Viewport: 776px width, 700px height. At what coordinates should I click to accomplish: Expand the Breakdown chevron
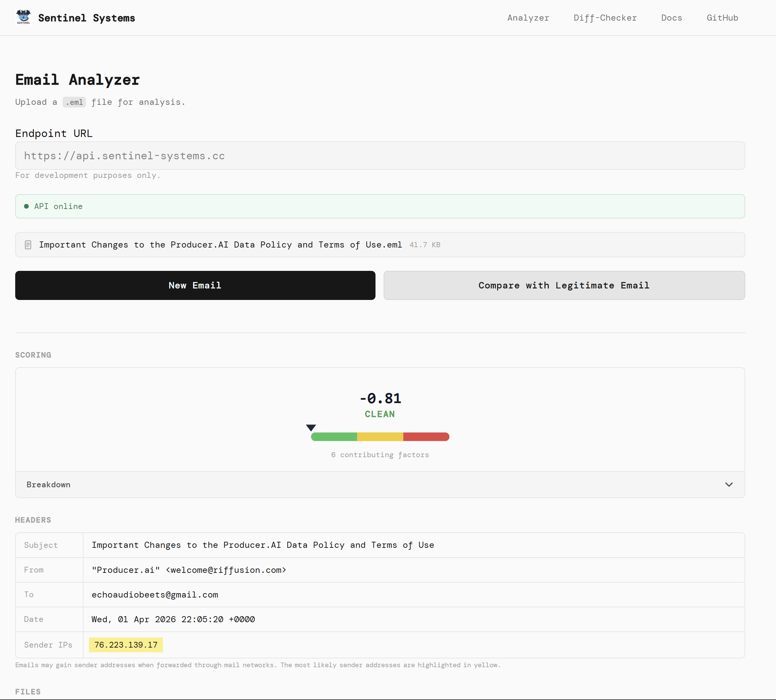coord(729,485)
